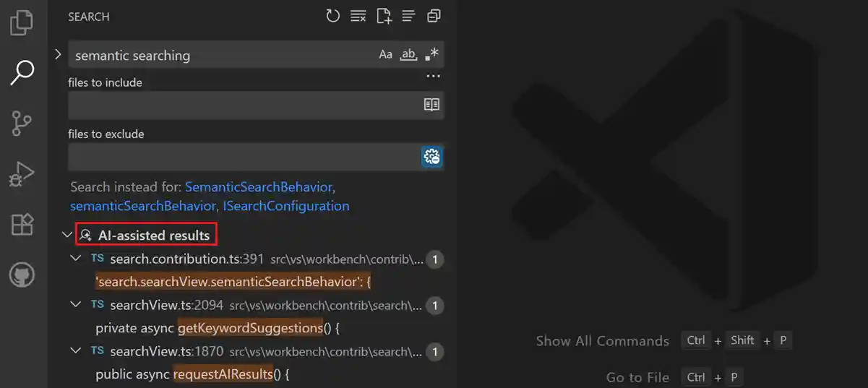Collapse the searchView.ts:1870 result

[75, 351]
